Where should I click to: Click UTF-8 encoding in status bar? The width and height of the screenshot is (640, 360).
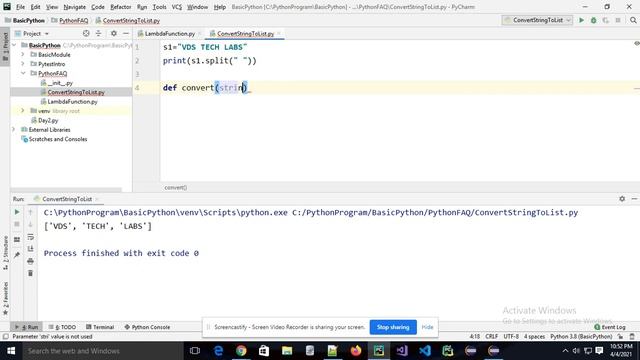click(x=511, y=337)
